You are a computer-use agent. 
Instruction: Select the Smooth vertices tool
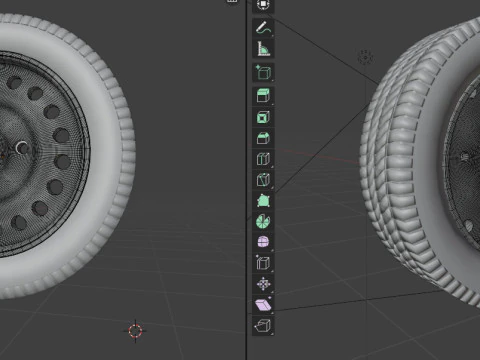[263, 242]
